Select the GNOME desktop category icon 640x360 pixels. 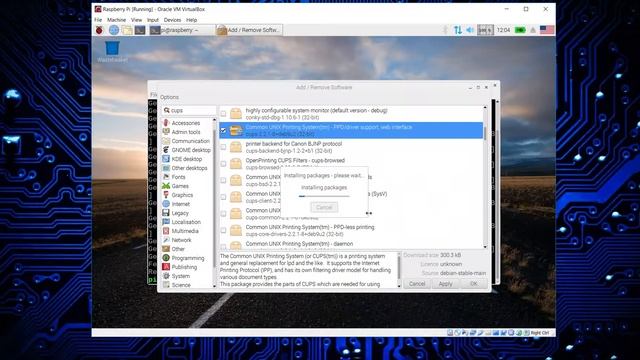click(x=166, y=150)
